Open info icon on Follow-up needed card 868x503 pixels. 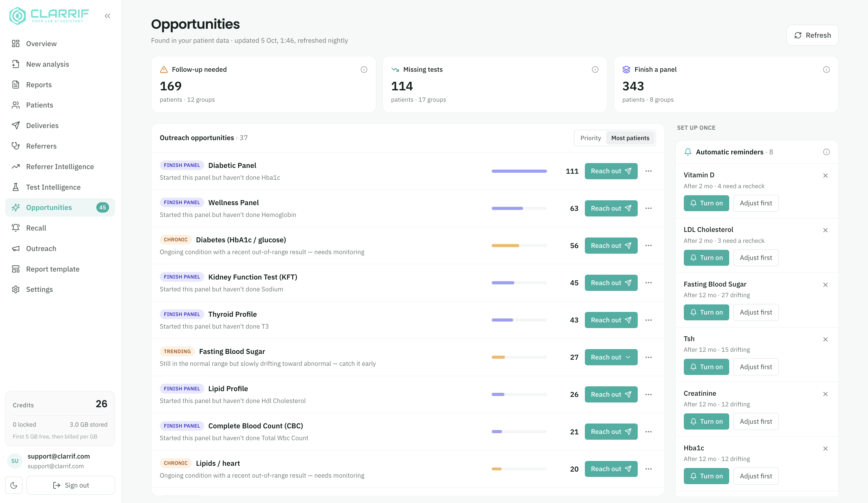click(364, 70)
